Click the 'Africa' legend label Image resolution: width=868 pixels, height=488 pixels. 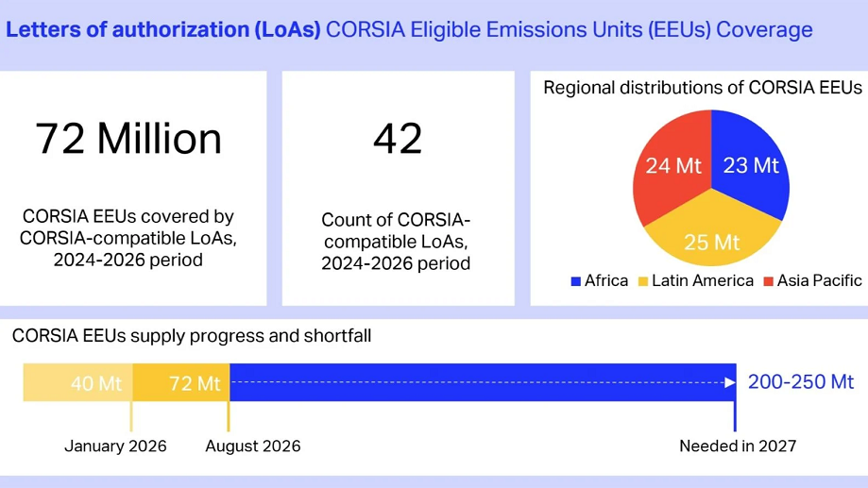[x=606, y=281]
